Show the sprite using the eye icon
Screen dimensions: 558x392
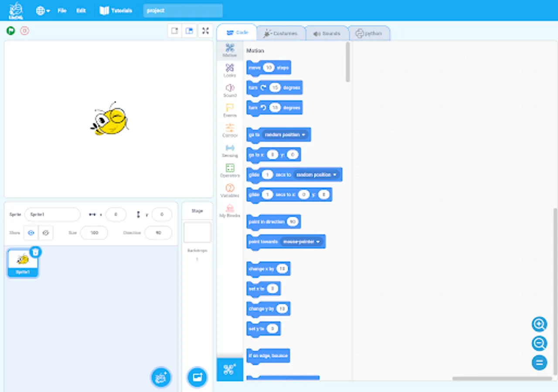click(x=31, y=233)
